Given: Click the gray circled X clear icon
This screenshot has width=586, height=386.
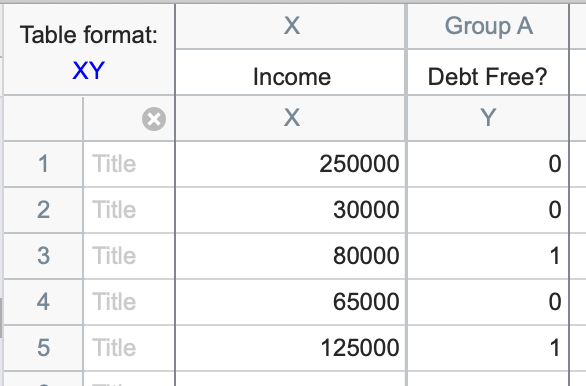Looking at the screenshot, I should pos(154,119).
